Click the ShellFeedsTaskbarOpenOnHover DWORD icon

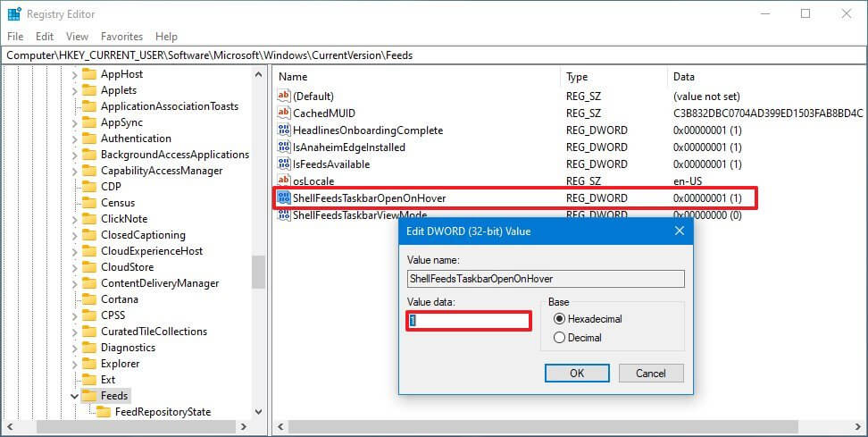283,197
